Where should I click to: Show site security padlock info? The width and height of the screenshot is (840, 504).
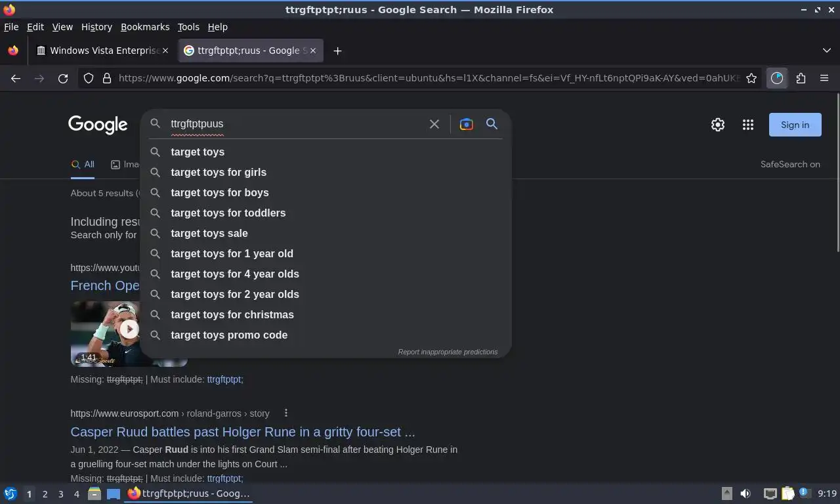point(106,78)
